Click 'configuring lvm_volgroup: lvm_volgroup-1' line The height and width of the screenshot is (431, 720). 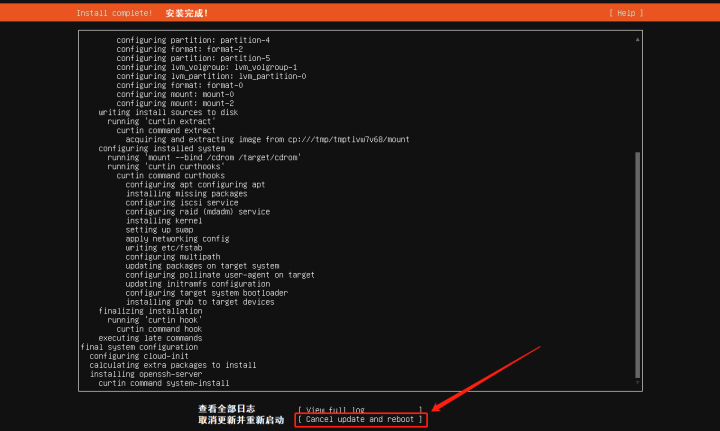coord(207,67)
